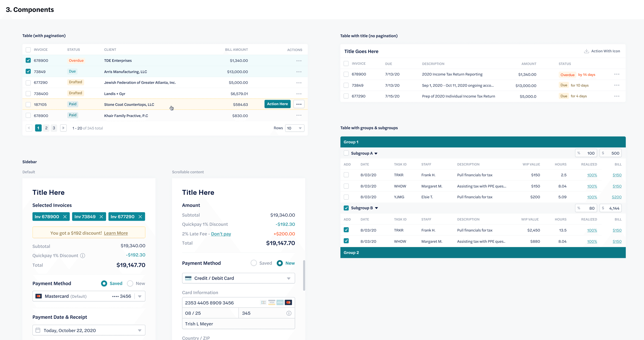Check the Subgroup A checkbox

[346, 153]
